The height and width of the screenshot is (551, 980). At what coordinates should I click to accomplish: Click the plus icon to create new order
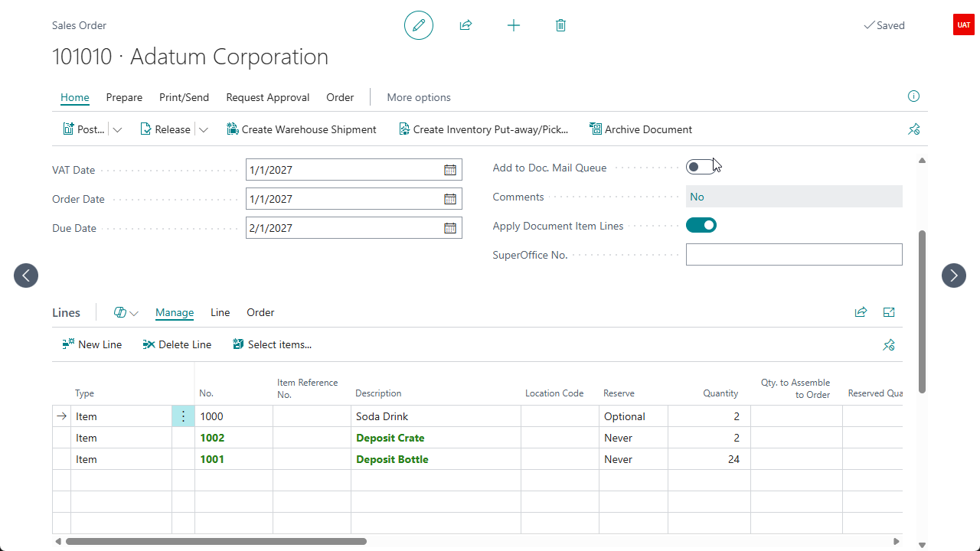click(x=514, y=25)
